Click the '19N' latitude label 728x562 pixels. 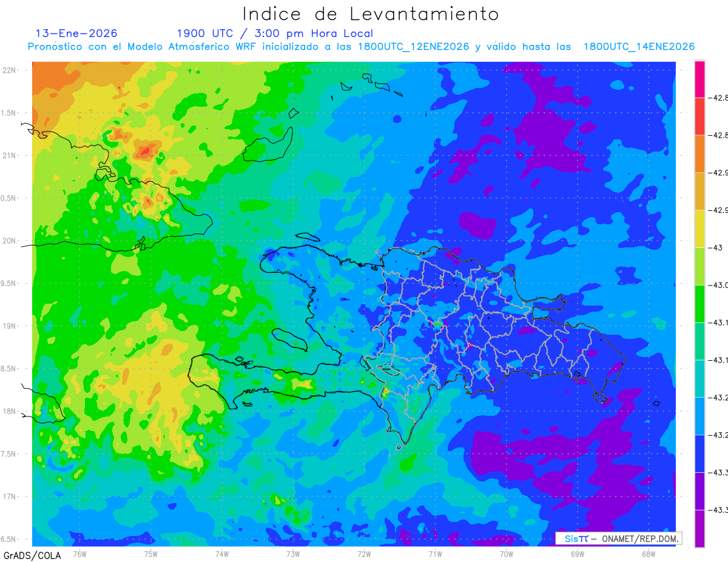click(10, 326)
